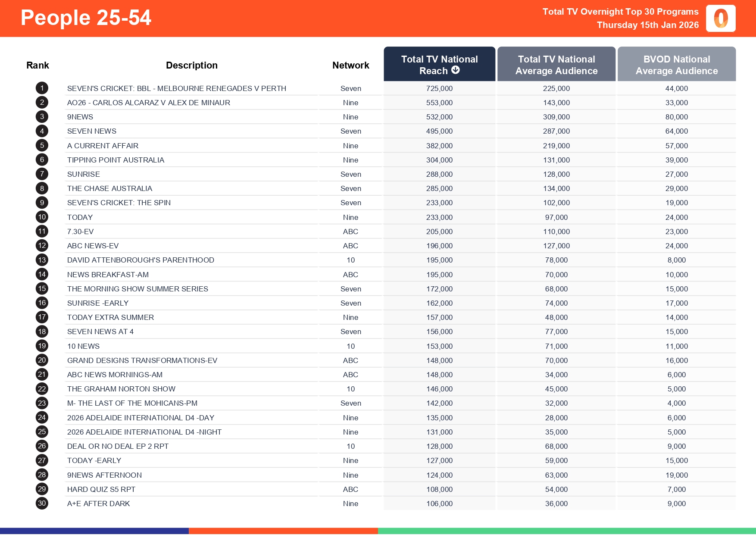The width and height of the screenshot is (756, 535).
Task: Change sorting via the Network column header
Action: coord(350,65)
